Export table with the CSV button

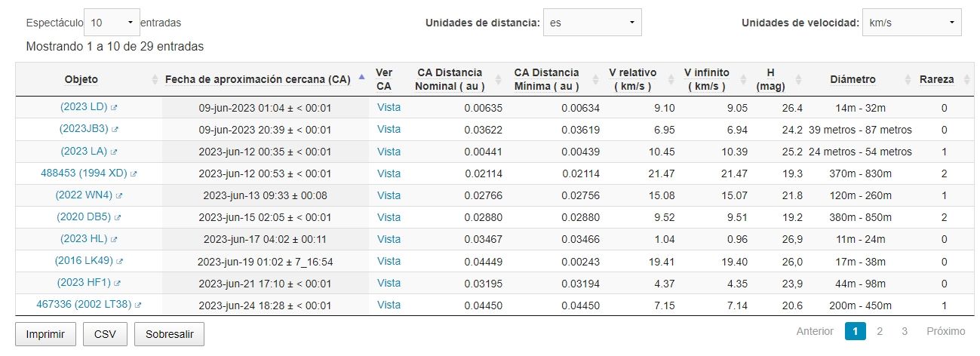coord(105,334)
